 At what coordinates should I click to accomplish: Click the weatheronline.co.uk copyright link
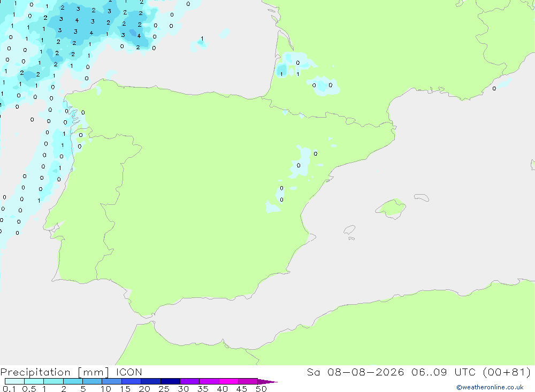pos(490,387)
